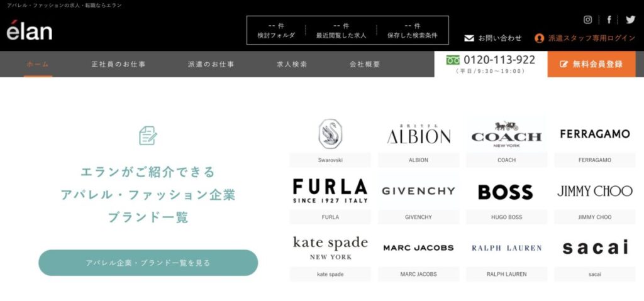Open 会社概要 in navigation bar
The height and width of the screenshot is (301, 644).
point(365,65)
